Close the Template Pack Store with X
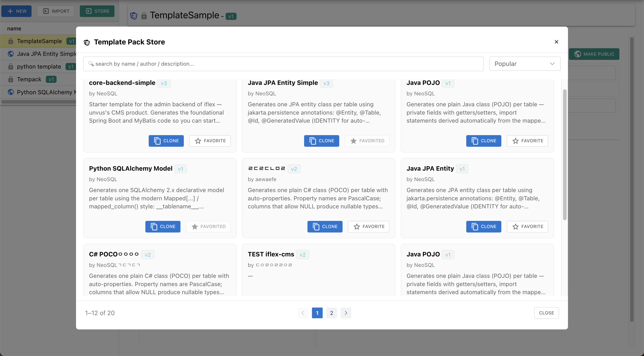 coord(556,42)
